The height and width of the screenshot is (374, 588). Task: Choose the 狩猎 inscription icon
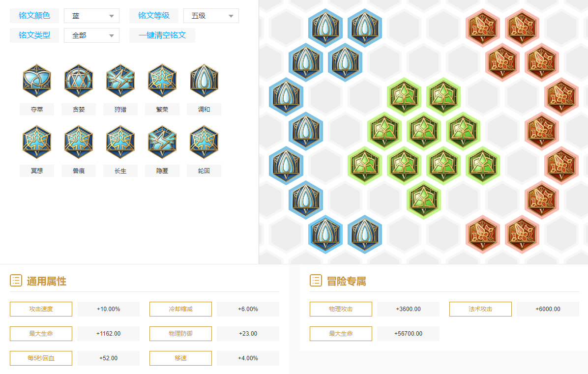(120, 81)
